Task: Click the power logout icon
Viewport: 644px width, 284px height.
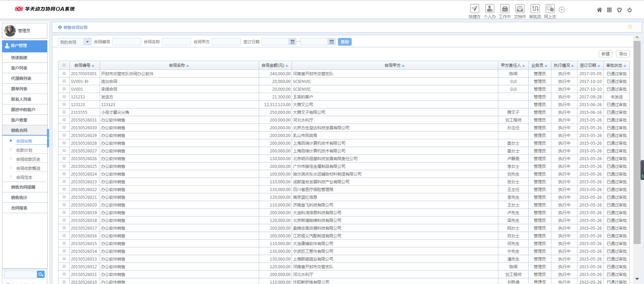Action: point(630,10)
